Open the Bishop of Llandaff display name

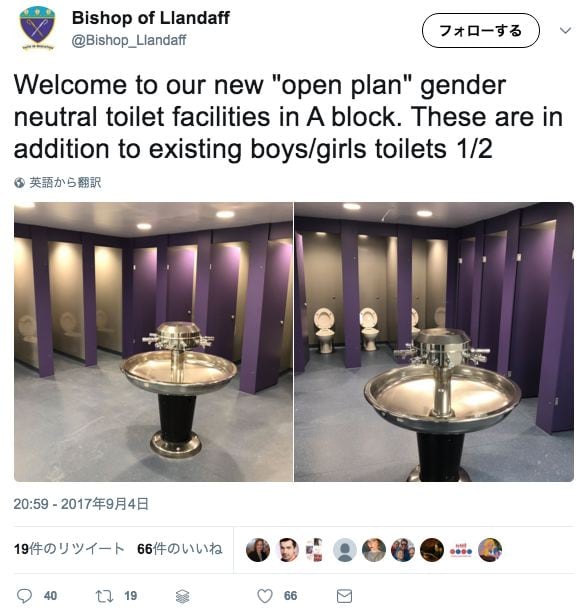pyautogui.click(x=151, y=18)
